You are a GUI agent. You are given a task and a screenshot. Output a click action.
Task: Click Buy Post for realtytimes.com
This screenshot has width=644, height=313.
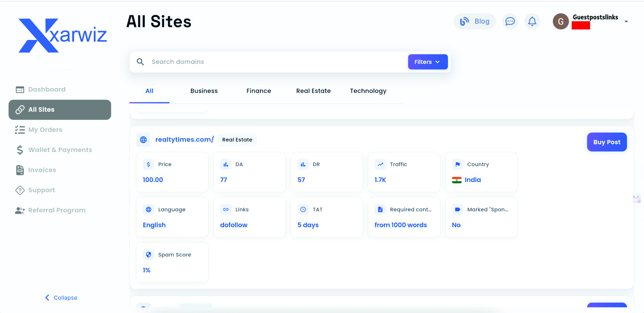pyautogui.click(x=607, y=142)
